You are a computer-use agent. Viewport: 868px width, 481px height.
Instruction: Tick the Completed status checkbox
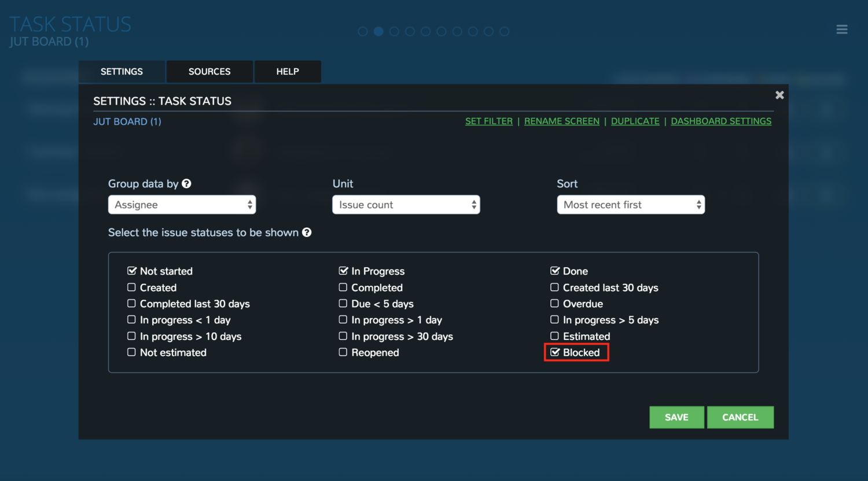click(343, 287)
